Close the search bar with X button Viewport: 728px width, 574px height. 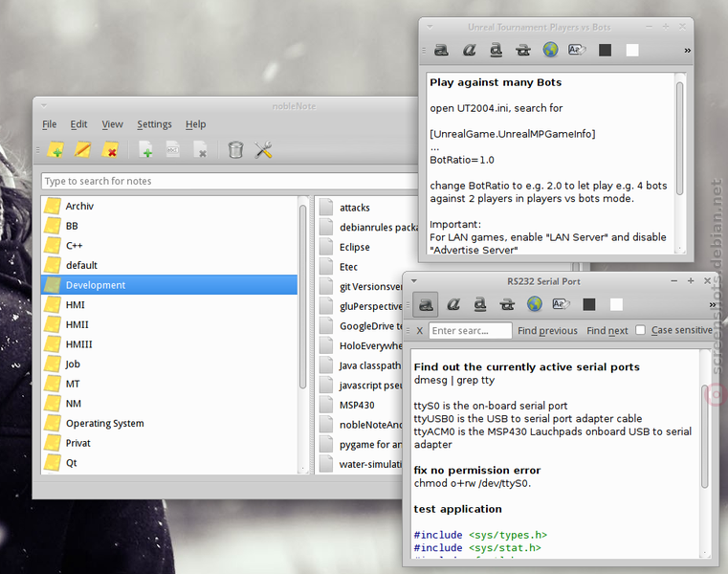click(x=420, y=331)
